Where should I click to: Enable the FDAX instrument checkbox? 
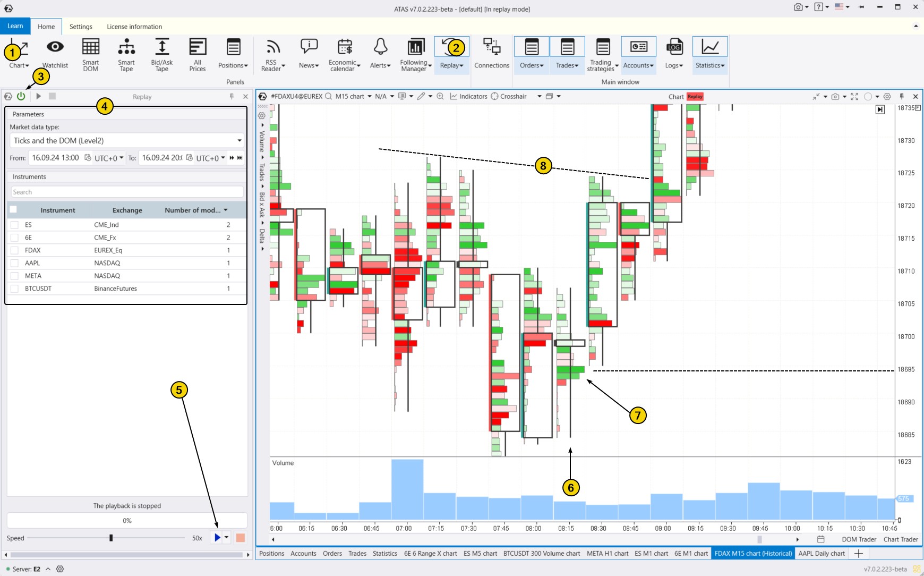[x=14, y=250]
